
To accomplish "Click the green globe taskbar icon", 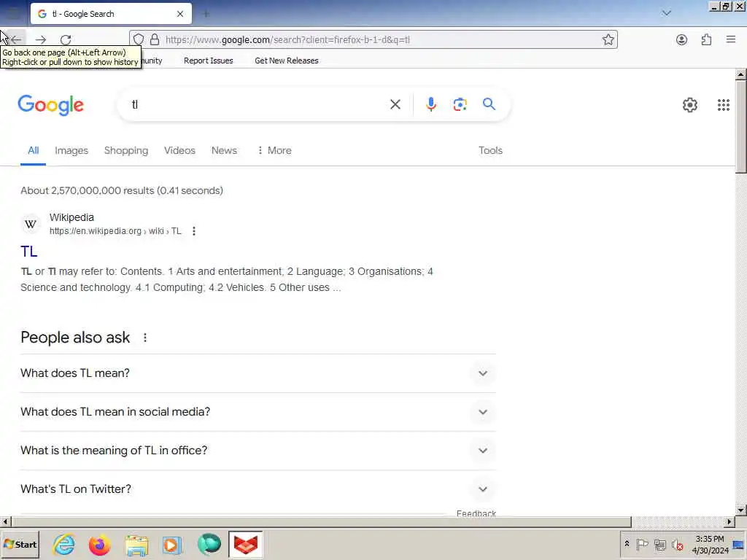I will [209, 544].
